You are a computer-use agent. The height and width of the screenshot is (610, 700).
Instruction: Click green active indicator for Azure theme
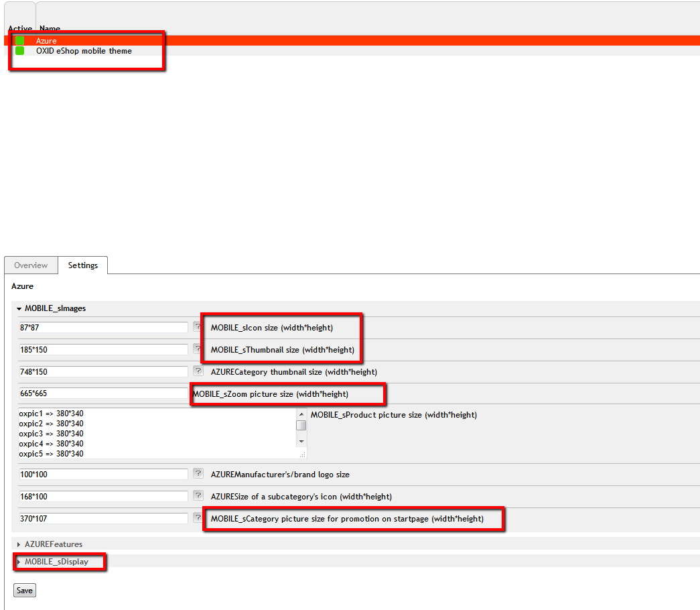[20, 41]
